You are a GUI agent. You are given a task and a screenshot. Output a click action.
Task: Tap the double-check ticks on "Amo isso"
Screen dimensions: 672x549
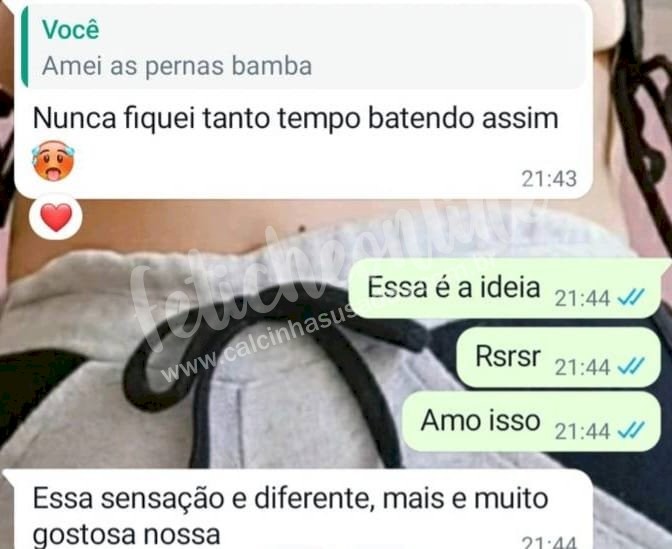631,431
